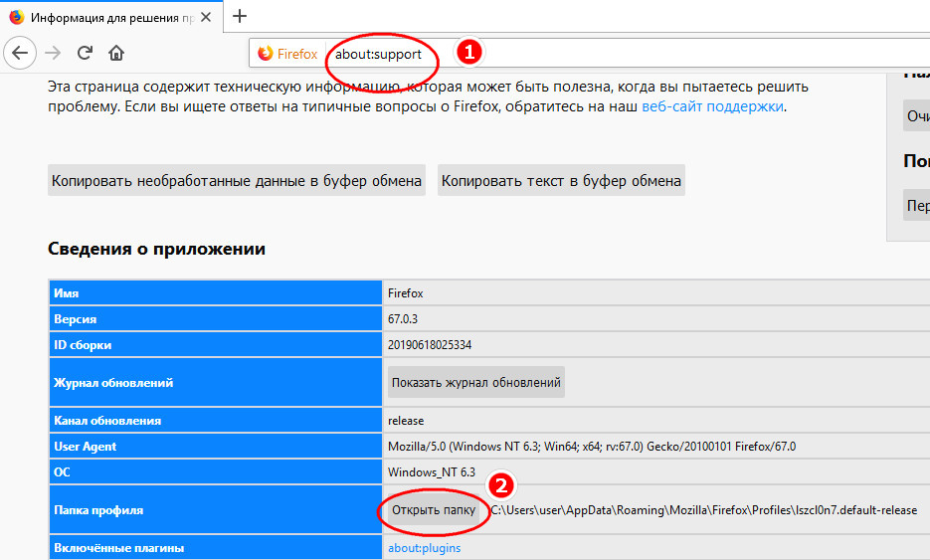
Task: Click the 'Firefox' label in address bar
Action: pyautogui.click(x=297, y=54)
